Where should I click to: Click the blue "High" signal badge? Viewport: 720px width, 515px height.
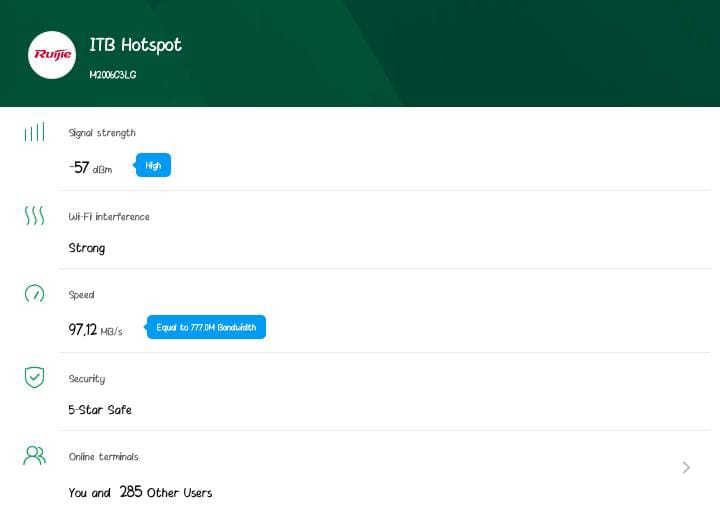pyautogui.click(x=153, y=166)
